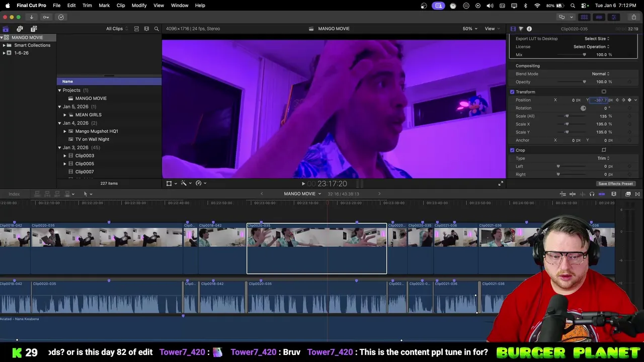Add a keyframe for Position

tap(629, 100)
